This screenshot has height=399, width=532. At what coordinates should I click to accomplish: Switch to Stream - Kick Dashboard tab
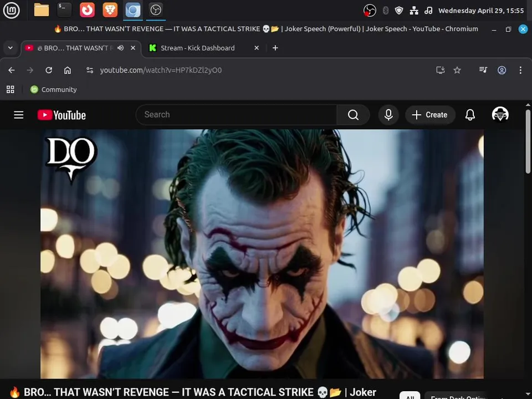(198, 48)
